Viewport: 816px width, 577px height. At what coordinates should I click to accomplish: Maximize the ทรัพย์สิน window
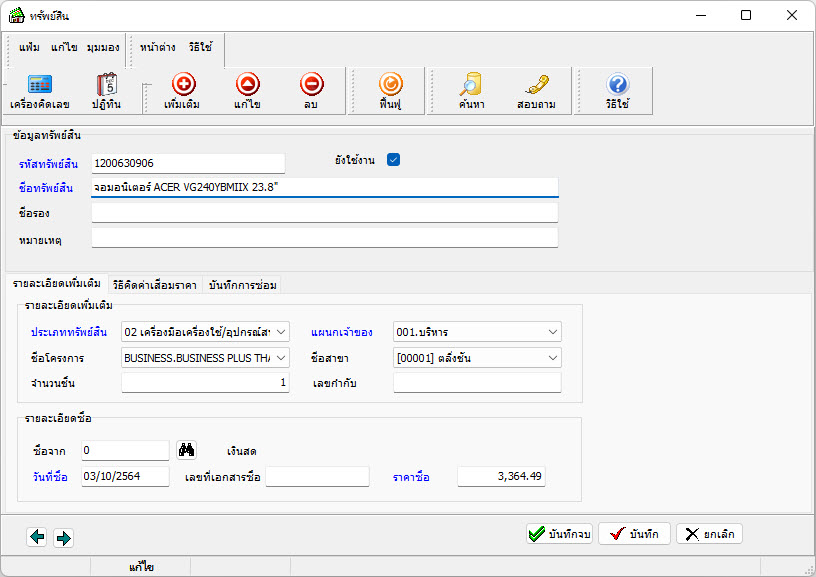[x=746, y=15]
